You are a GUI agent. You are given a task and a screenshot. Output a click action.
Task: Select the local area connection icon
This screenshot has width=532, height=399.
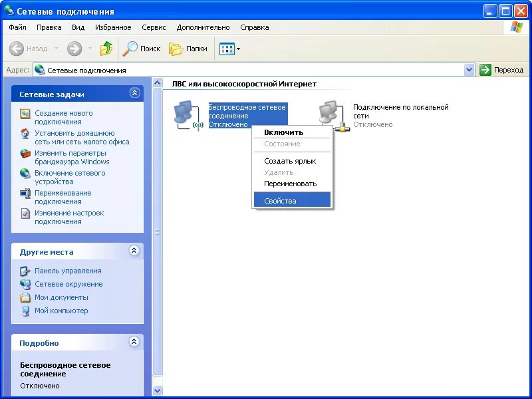pos(334,116)
